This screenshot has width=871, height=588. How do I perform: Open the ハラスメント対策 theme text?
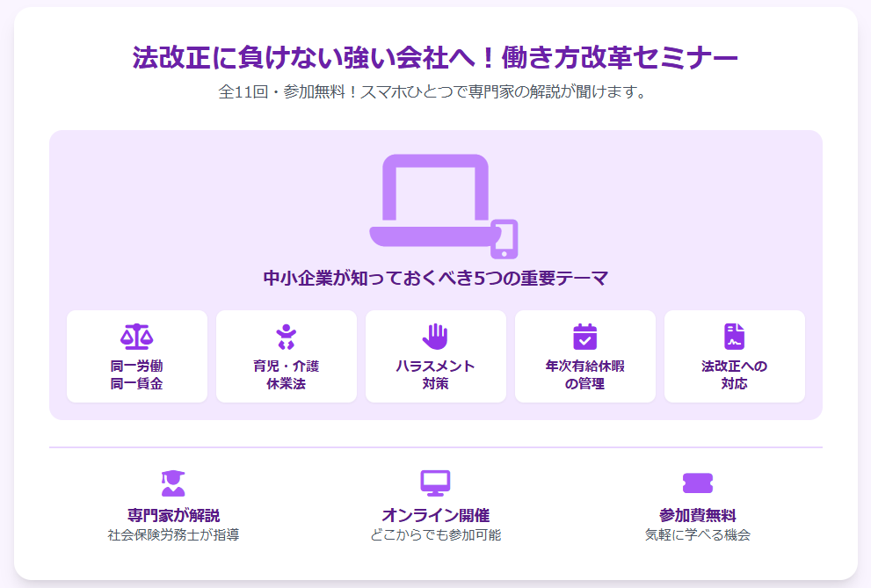coord(435,374)
